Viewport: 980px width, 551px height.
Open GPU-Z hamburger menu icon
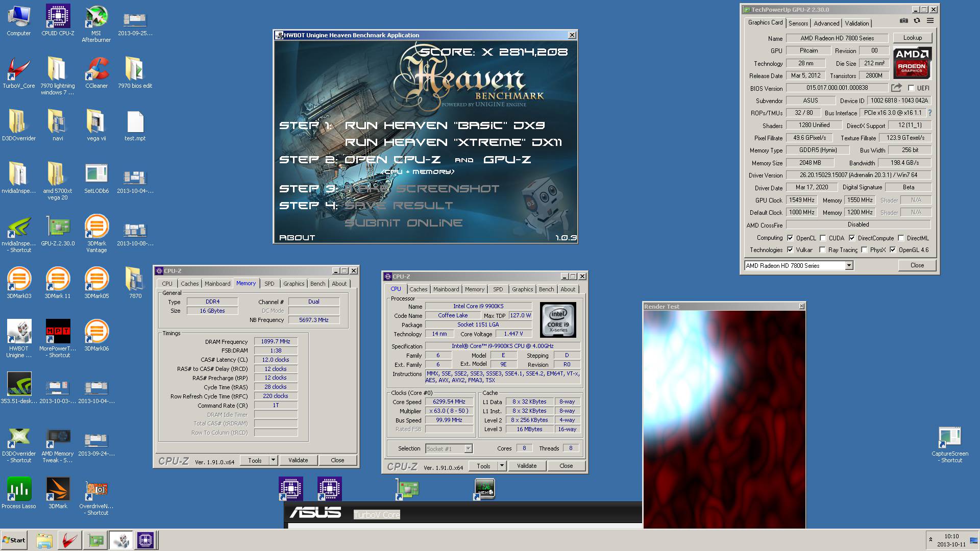930,21
